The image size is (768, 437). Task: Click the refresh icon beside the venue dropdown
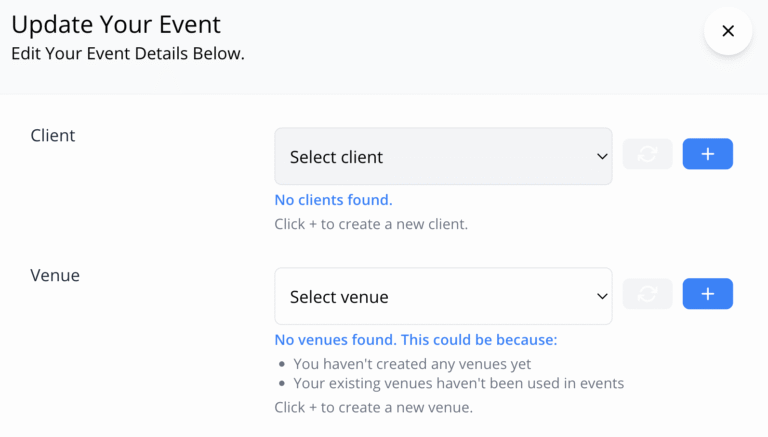pos(647,294)
